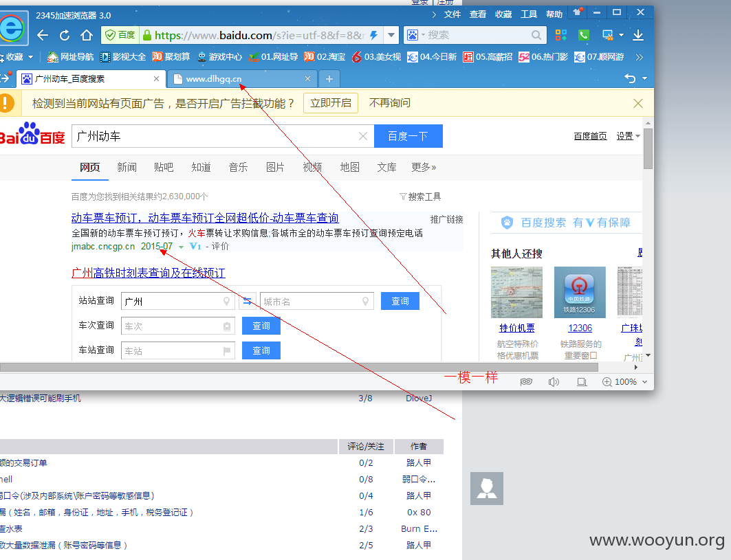Open the 聚划算 bookmark
The height and width of the screenshot is (560, 731).
(171, 57)
